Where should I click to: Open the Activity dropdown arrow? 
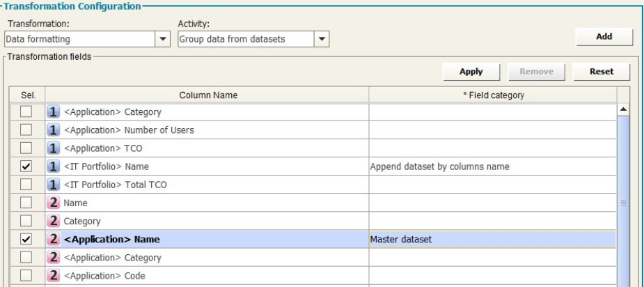tap(322, 40)
